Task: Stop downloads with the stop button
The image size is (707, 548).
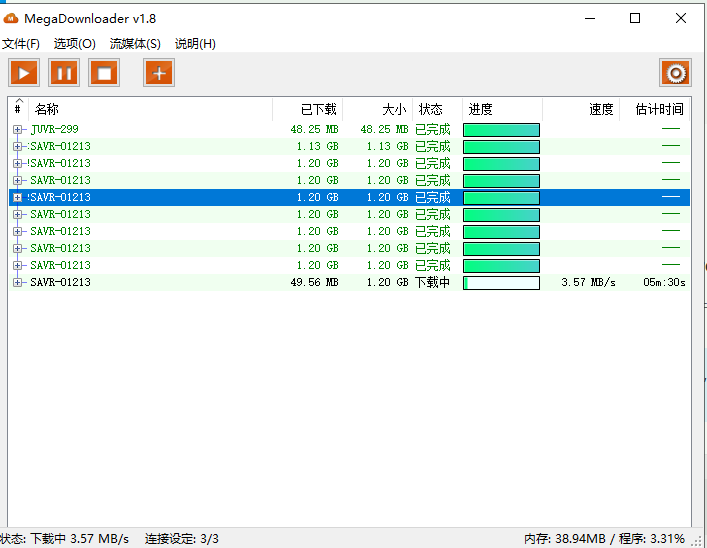Action: 104,73
